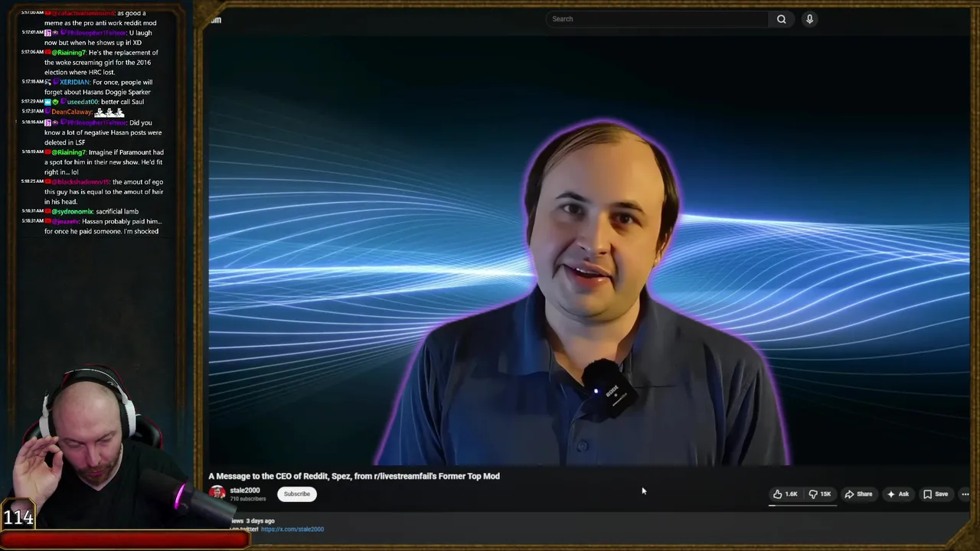Screen dimensions: 980x551
Task: Click the '3 days ago' description text
Action: (260, 521)
